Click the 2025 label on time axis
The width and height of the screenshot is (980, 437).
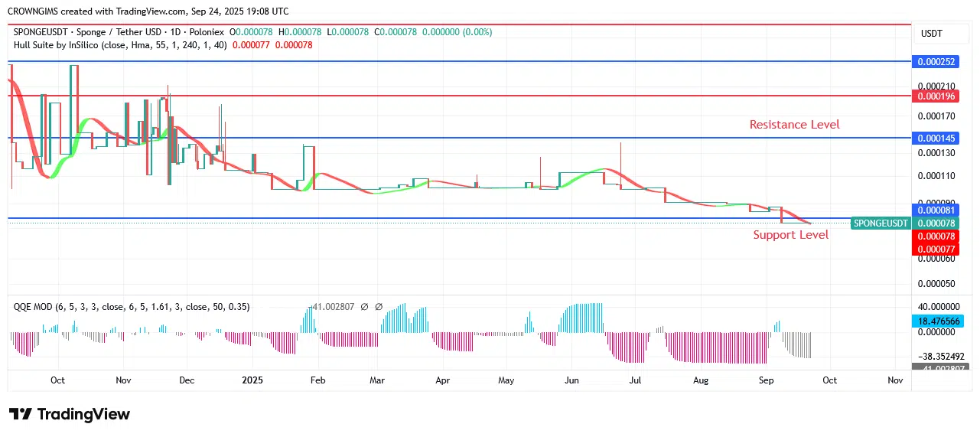252,380
